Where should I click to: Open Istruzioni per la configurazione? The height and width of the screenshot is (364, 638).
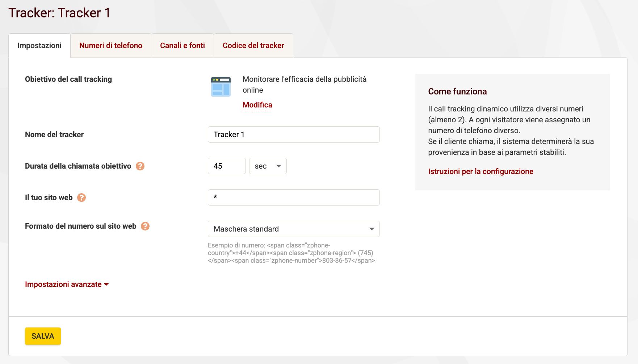(x=480, y=172)
